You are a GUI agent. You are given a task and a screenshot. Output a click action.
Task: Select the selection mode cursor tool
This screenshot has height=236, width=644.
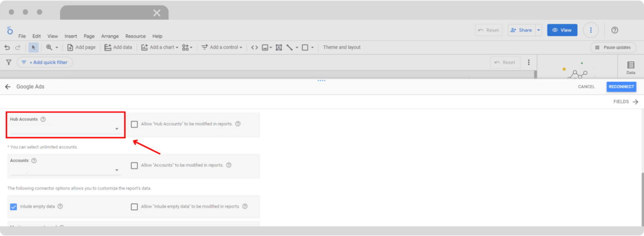pyautogui.click(x=33, y=48)
